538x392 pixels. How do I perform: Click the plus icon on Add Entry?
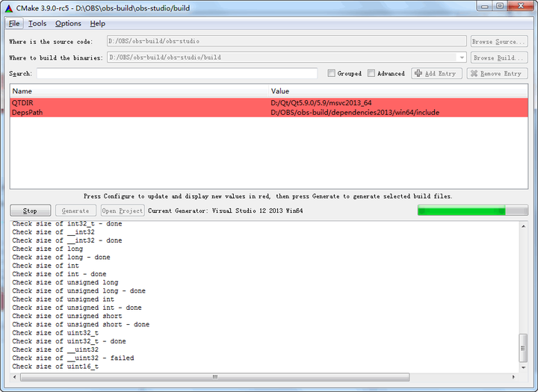click(x=418, y=73)
